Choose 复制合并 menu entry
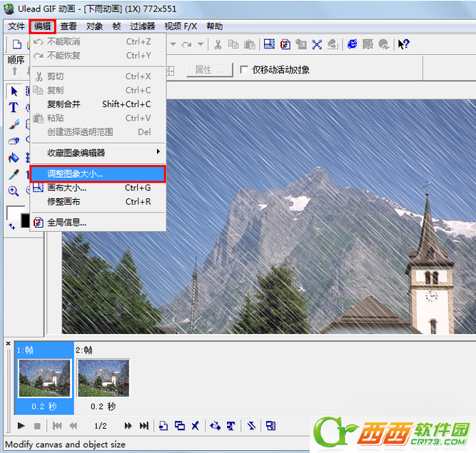 (x=98, y=104)
